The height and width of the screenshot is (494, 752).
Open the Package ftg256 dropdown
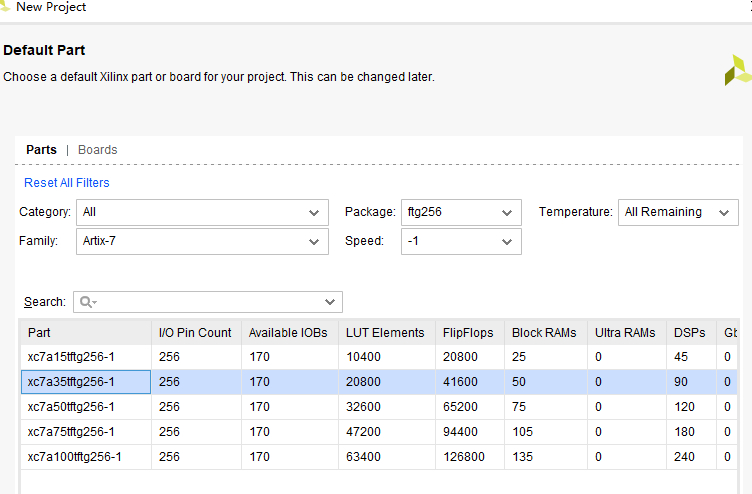pyautogui.click(x=461, y=212)
